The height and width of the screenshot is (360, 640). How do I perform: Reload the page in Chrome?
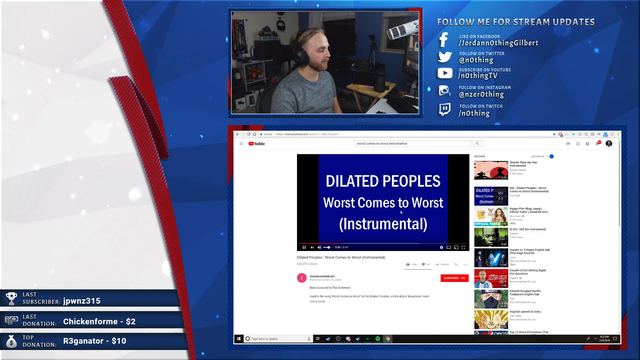pyautogui.click(x=249, y=134)
